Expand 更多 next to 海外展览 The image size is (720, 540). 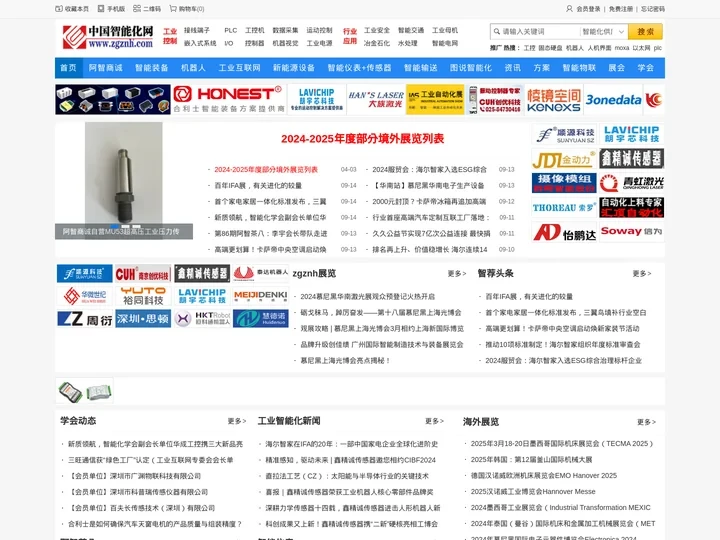646,422
